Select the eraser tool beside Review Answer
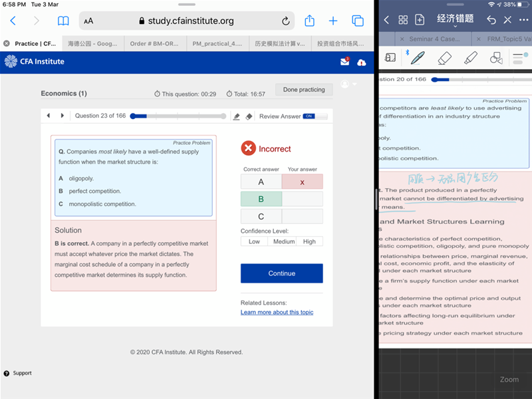532x399 pixels. click(249, 117)
